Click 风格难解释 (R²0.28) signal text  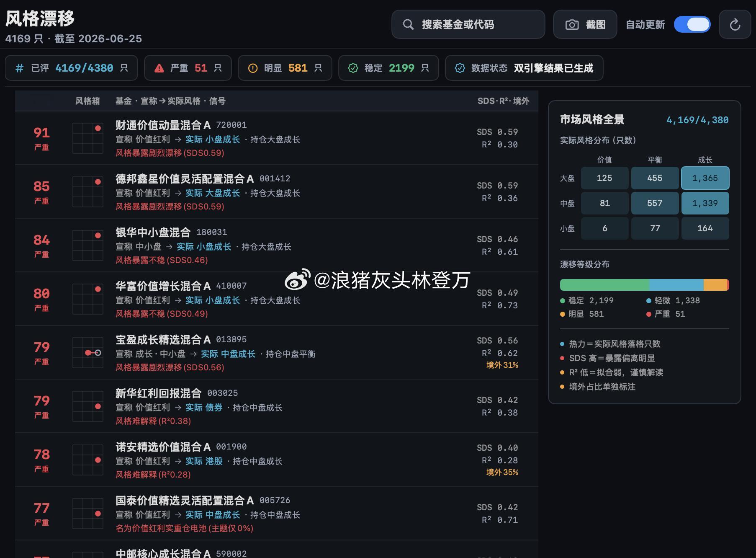(x=153, y=475)
